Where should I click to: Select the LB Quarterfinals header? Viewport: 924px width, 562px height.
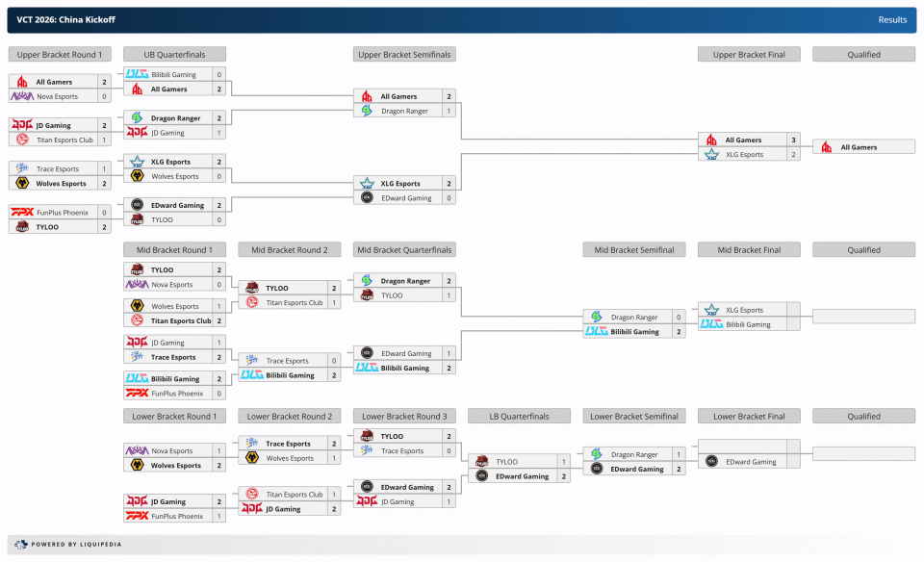[x=519, y=416]
